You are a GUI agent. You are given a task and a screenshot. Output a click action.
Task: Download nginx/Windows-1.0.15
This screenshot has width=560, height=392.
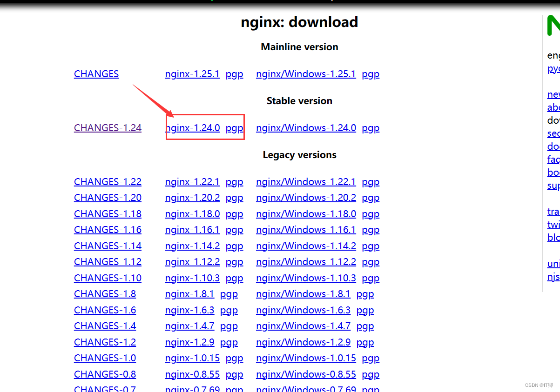[x=306, y=358]
